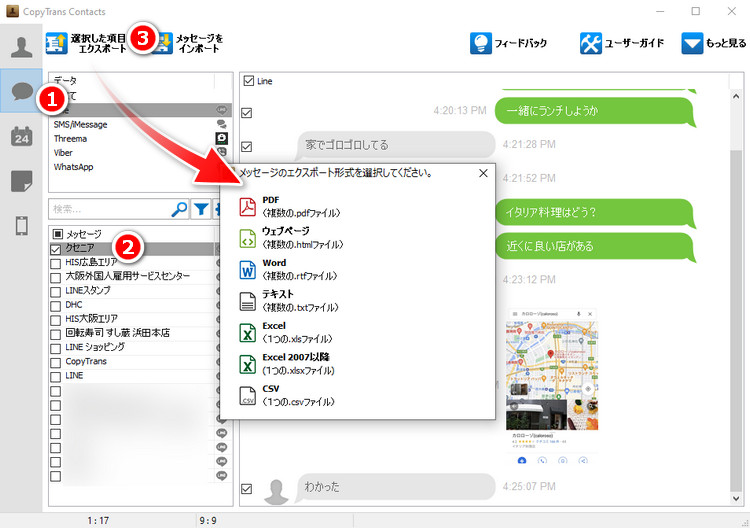Click the avatar beside わかった message
The height and width of the screenshot is (528, 750).
(x=276, y=491)
